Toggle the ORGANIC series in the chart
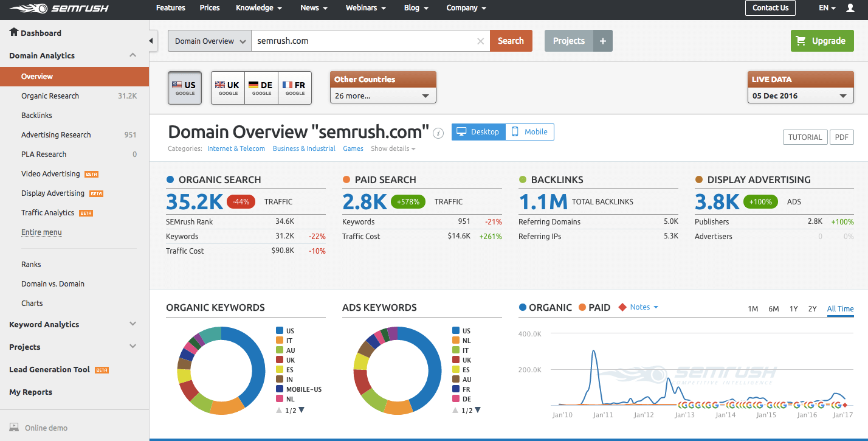 (x=545, y=307)
